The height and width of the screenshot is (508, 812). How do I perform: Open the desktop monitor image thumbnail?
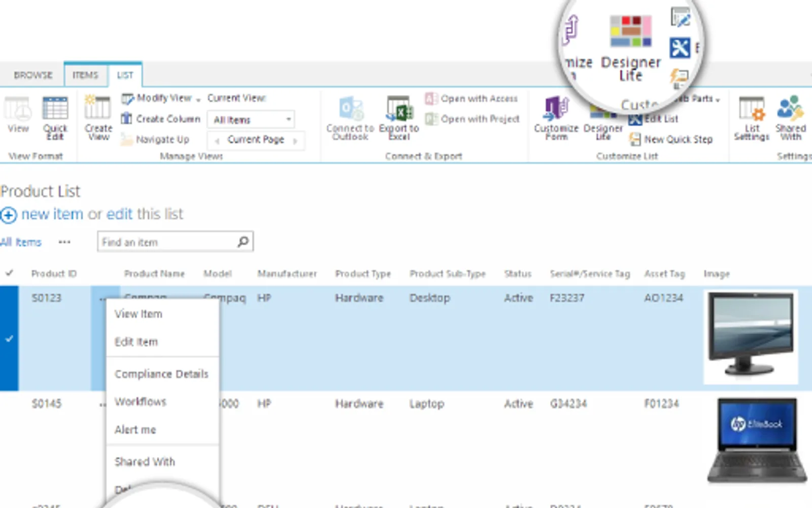pos(751,337)
